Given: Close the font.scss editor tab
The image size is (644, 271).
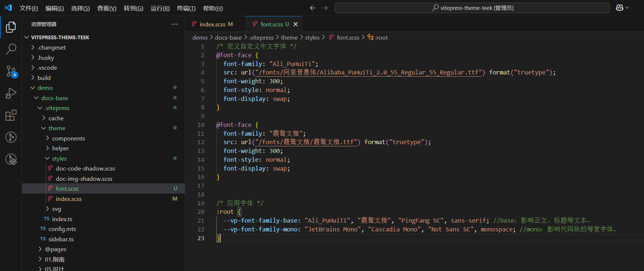Looking at the screenshot, I should click(295, 24).
